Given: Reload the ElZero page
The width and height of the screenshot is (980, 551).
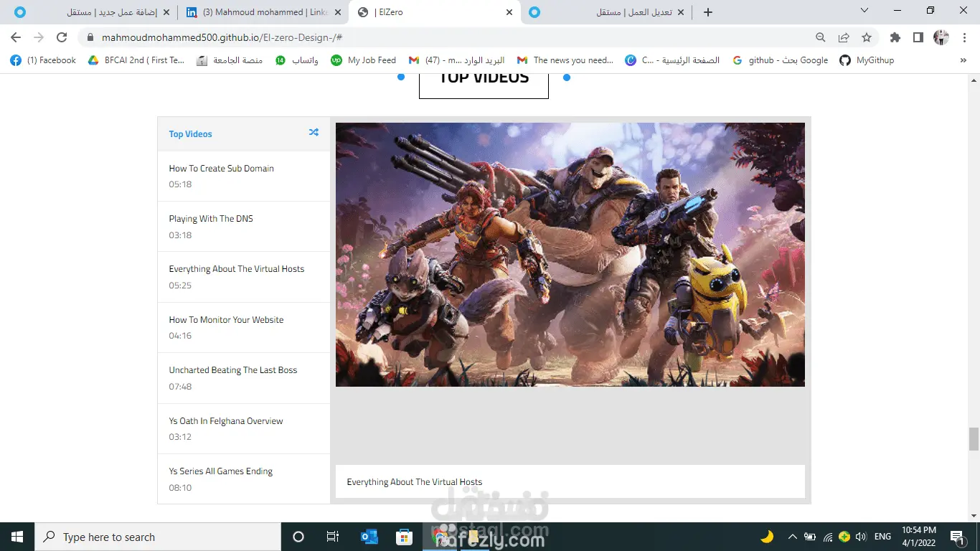Looking at the screenshot, I should 62,37.
